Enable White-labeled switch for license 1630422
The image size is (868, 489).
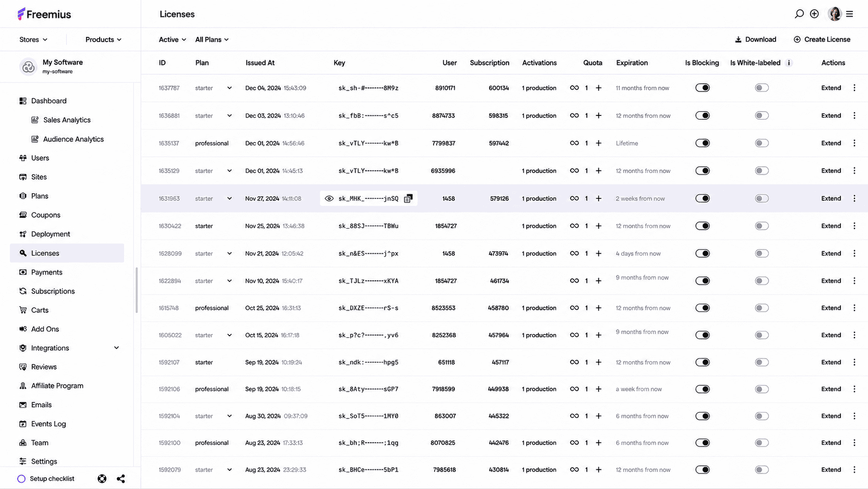pyautogui.click(x=762, y=226)
